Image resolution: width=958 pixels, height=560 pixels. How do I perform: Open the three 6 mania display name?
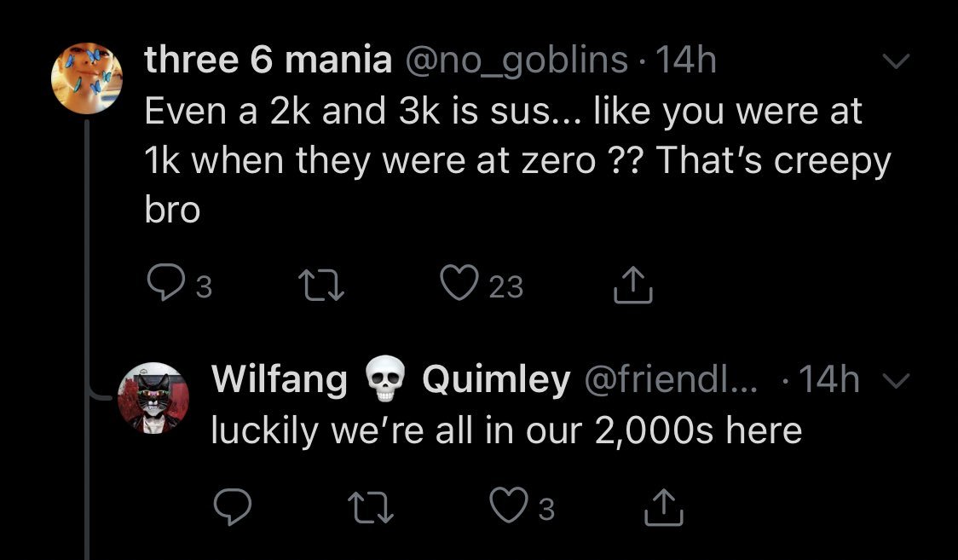[268, 61]
